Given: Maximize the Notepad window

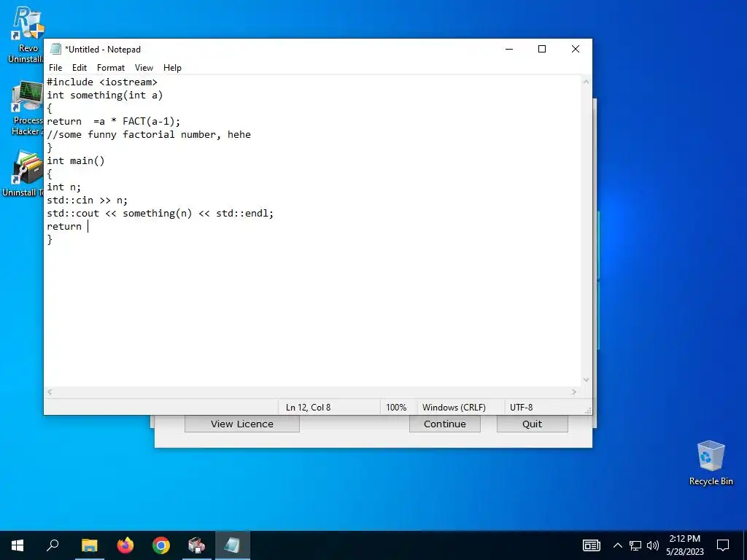Looking at the screenshot, I should point(542,49).
